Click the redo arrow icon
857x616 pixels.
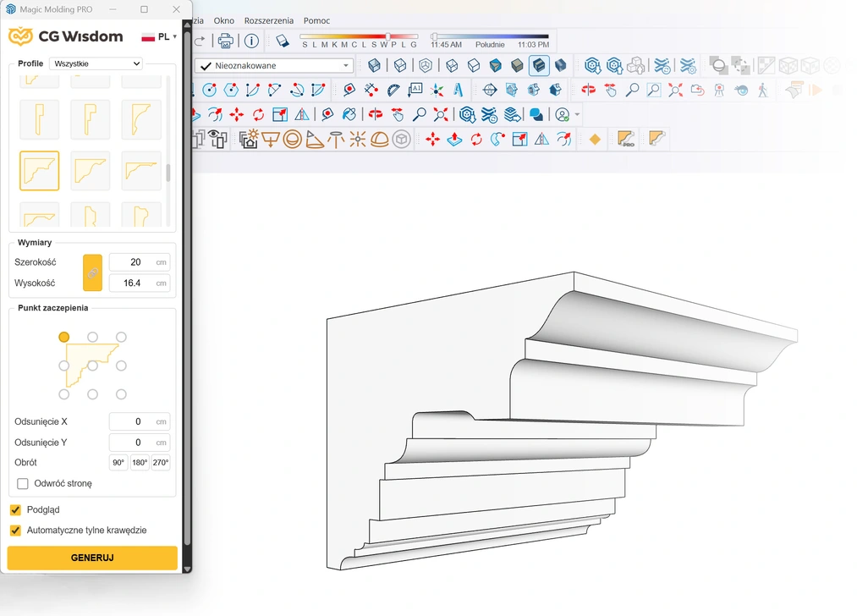click(200, 41)
